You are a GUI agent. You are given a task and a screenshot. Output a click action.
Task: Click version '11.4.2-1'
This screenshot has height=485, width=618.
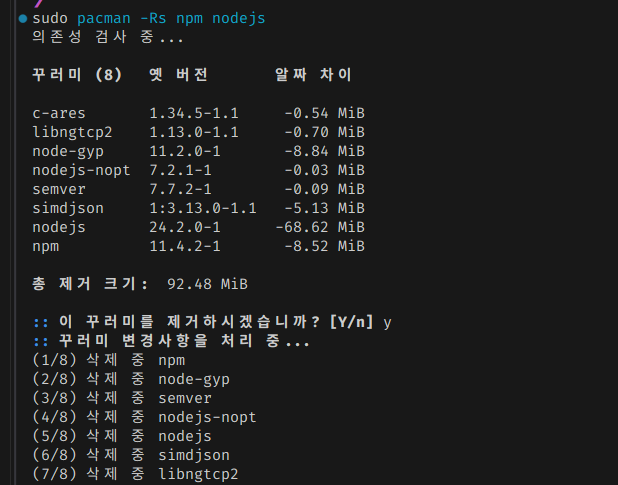(185, 246)
